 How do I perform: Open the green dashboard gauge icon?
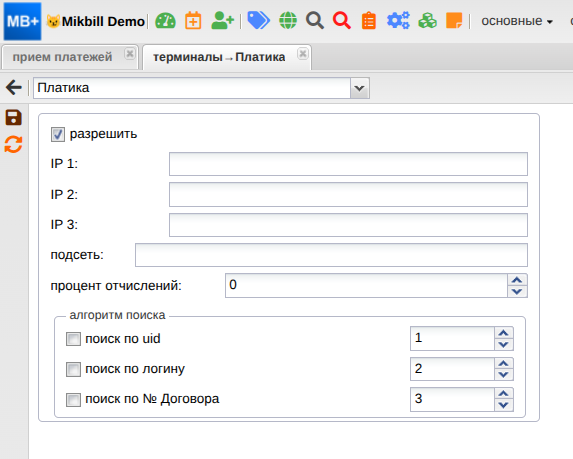click(165, 21)
